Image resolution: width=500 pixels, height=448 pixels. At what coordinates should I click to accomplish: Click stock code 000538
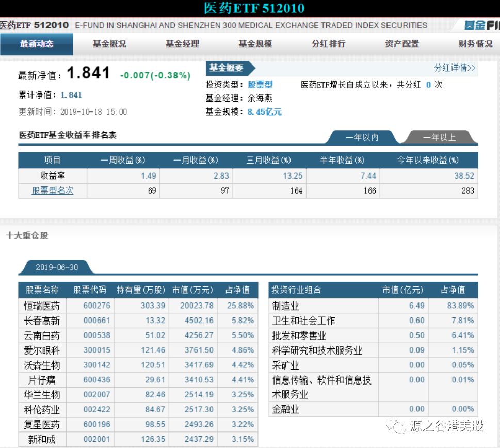point(96,335)
